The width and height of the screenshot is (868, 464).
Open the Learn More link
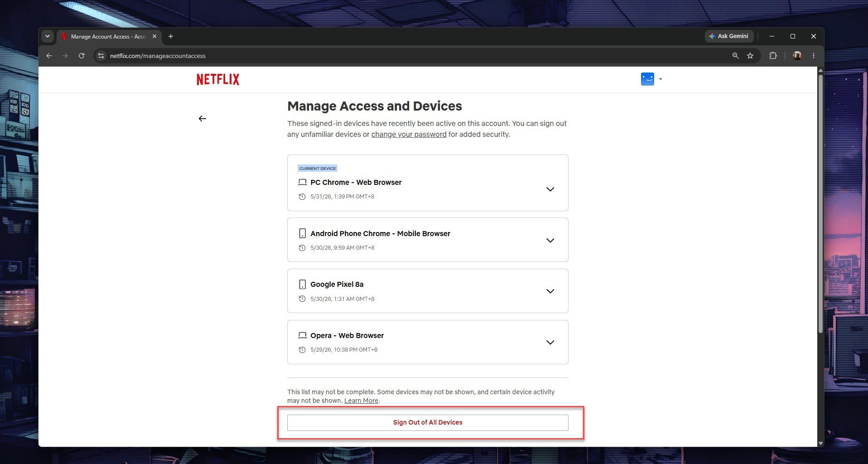(x=361, y=401)
